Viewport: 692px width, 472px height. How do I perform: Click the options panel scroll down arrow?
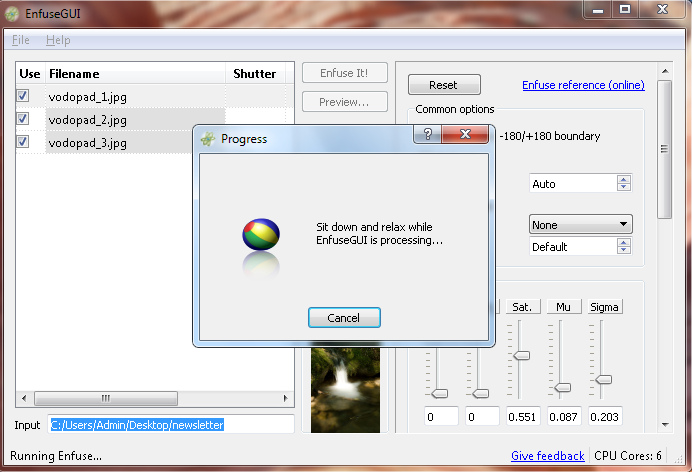[665, 424]
